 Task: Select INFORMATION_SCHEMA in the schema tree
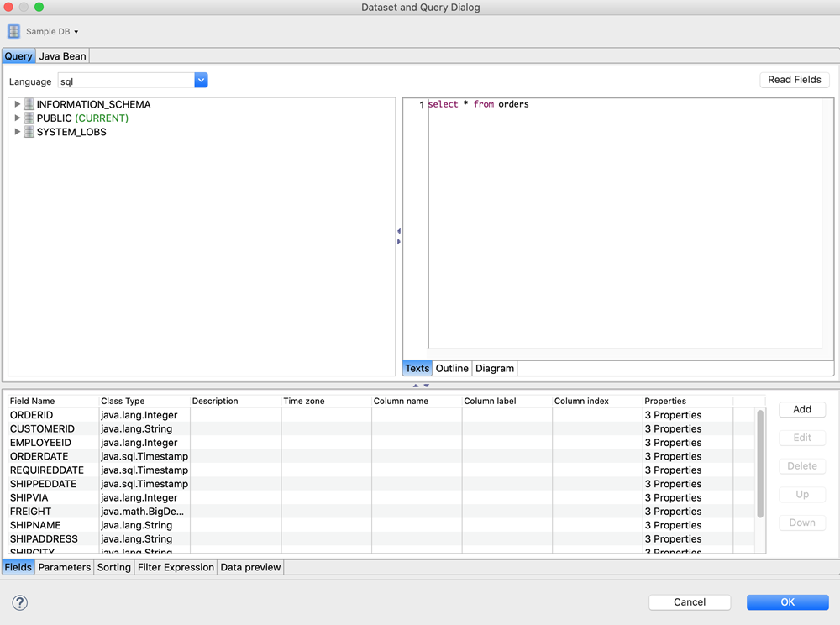(x=94, y=104)
